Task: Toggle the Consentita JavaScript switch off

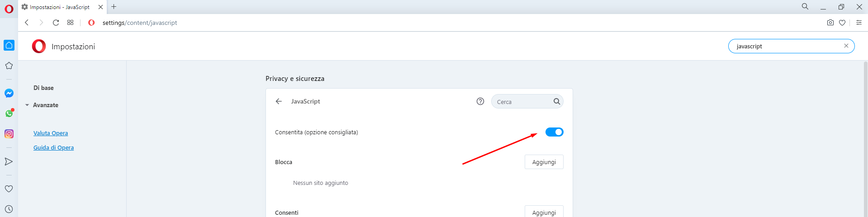Action: pyautogui.click(x=554, y=132)
